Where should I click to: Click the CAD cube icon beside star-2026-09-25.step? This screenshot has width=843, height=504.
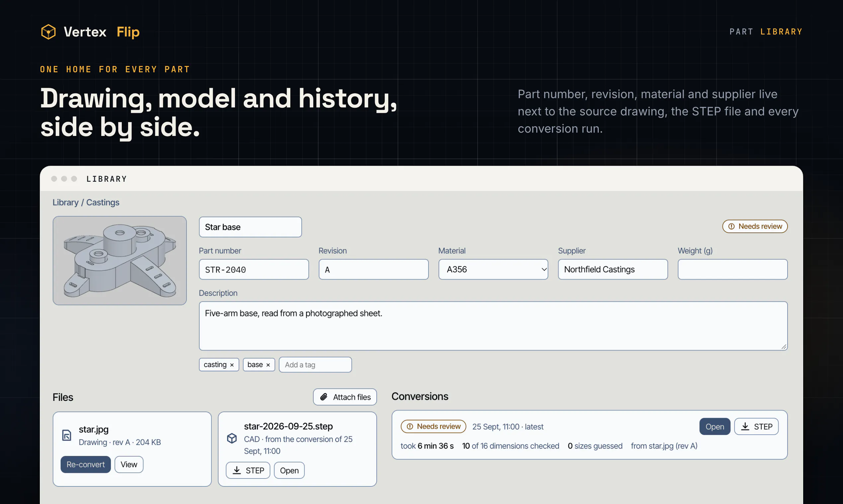click(232, 438)
